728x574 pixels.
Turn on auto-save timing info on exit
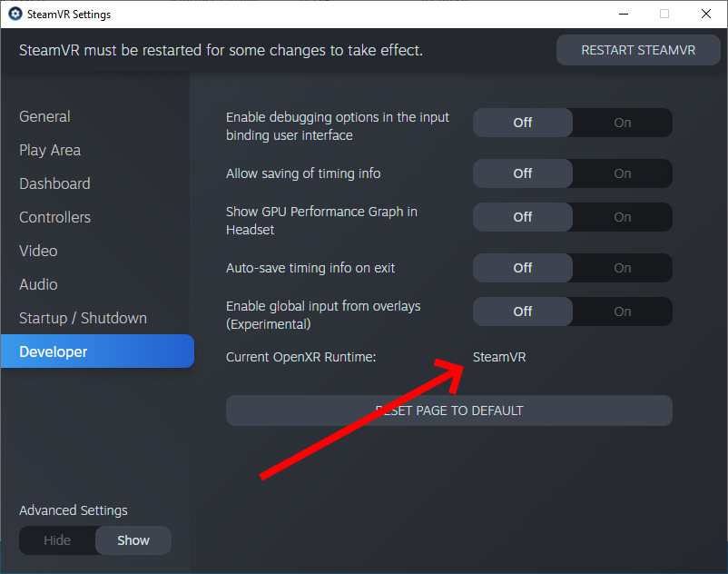(622, 268)
